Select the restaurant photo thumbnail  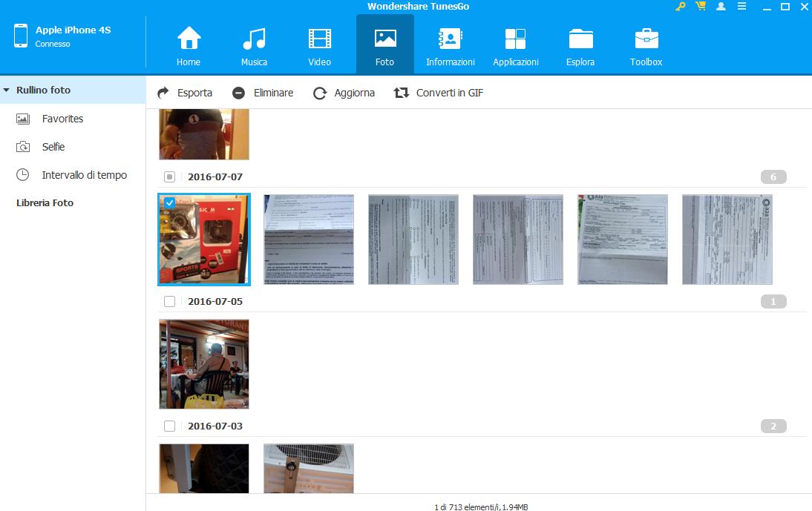tap(204, 364)
